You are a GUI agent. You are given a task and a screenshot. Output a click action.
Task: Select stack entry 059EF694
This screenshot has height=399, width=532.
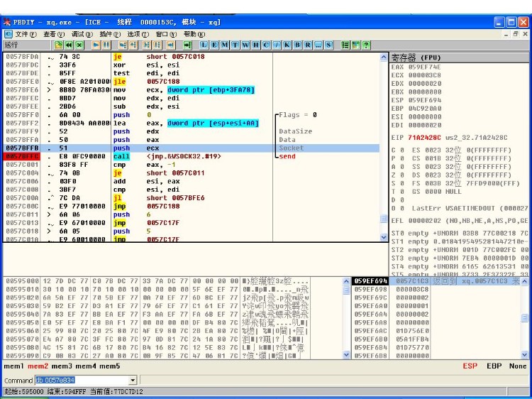point(438,281)
